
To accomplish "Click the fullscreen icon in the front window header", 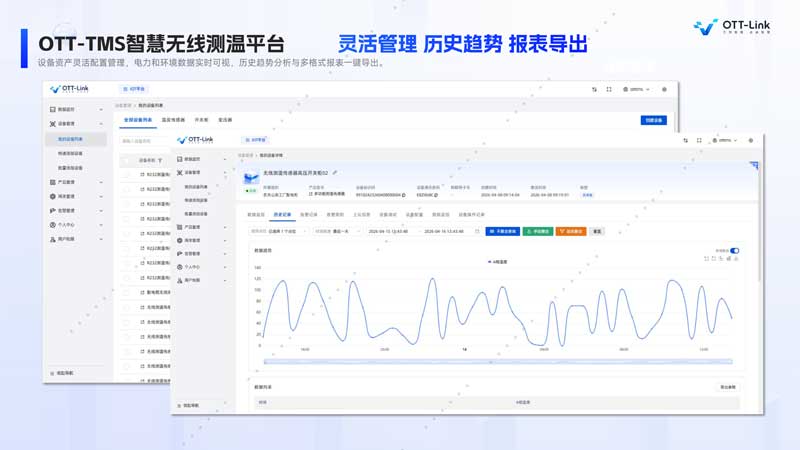I will click(x=699, y=140).
